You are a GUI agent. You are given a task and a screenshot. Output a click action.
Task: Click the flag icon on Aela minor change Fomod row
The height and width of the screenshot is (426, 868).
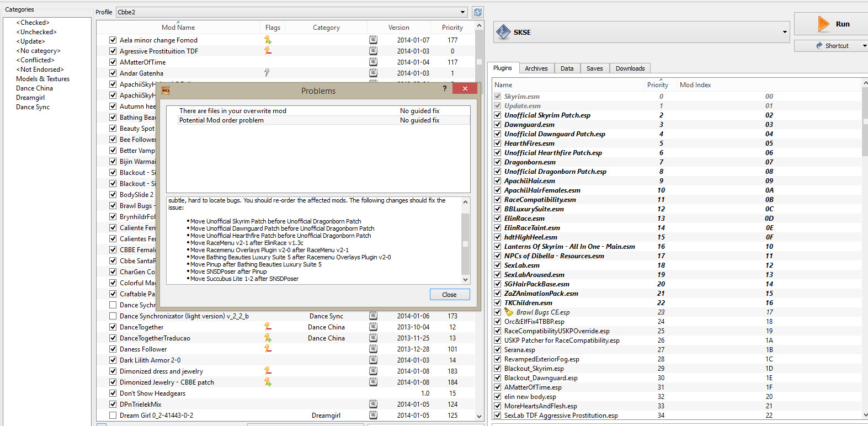point(268,40)
